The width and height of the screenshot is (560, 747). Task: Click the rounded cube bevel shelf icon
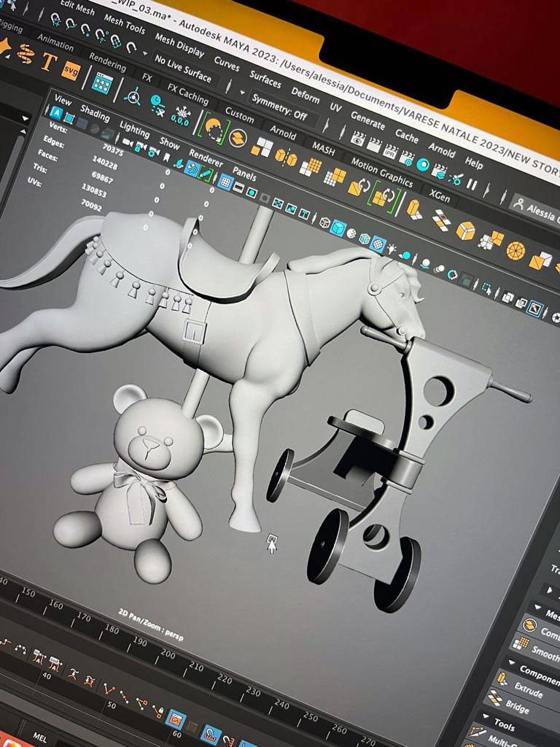[466, 231]
